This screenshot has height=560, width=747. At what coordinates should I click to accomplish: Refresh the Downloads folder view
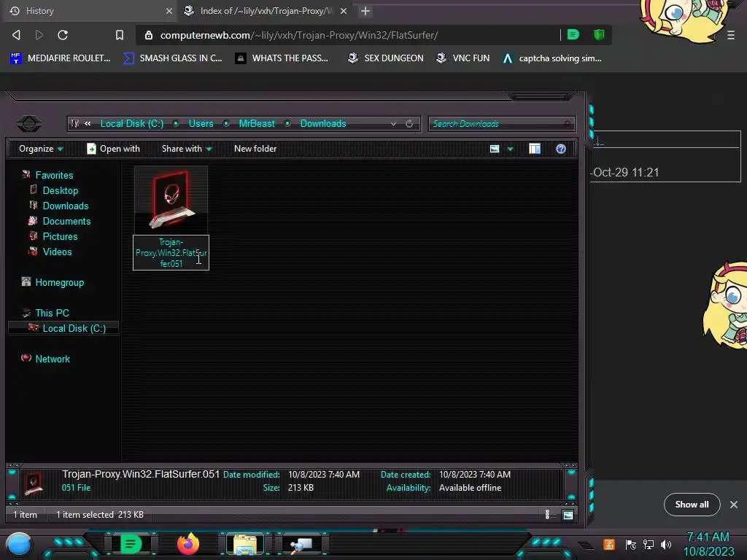pyautogui.click(x=409, y=123)
